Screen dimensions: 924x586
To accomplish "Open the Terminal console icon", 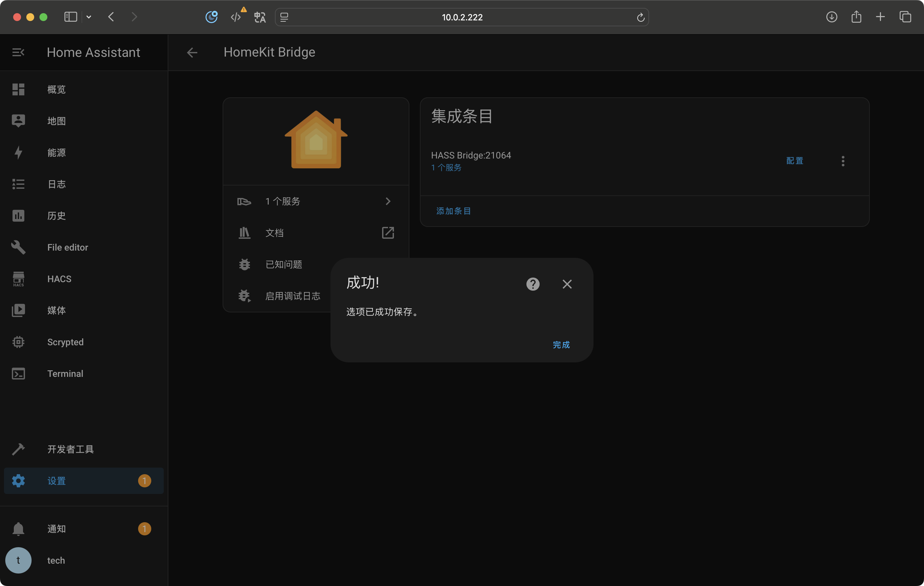I will pyautogui.click(x=18, y=373).
